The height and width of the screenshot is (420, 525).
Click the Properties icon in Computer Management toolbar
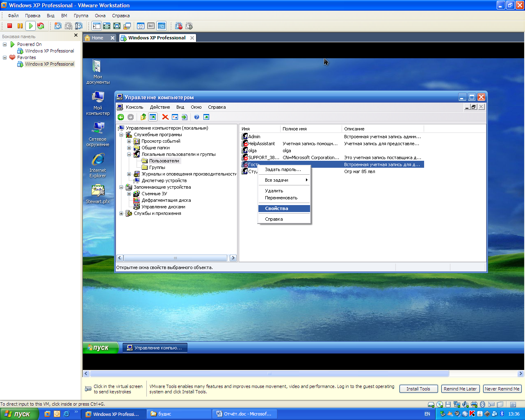coord(175,117)
